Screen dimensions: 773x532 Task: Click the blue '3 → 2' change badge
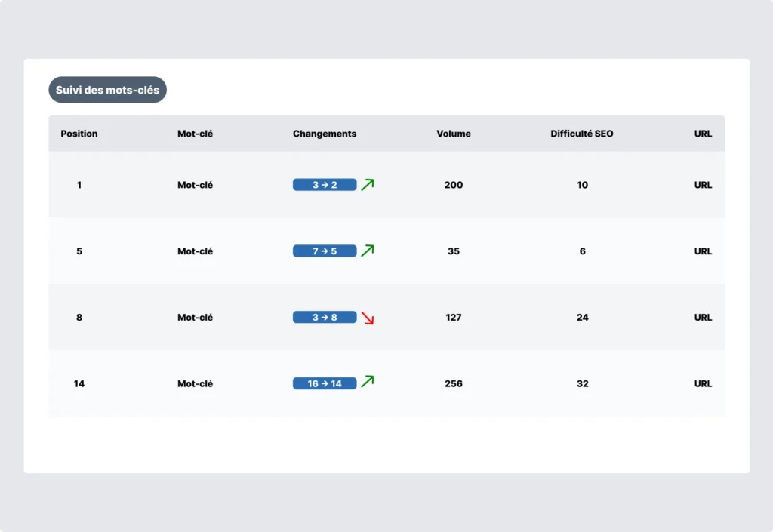point(325,185)
